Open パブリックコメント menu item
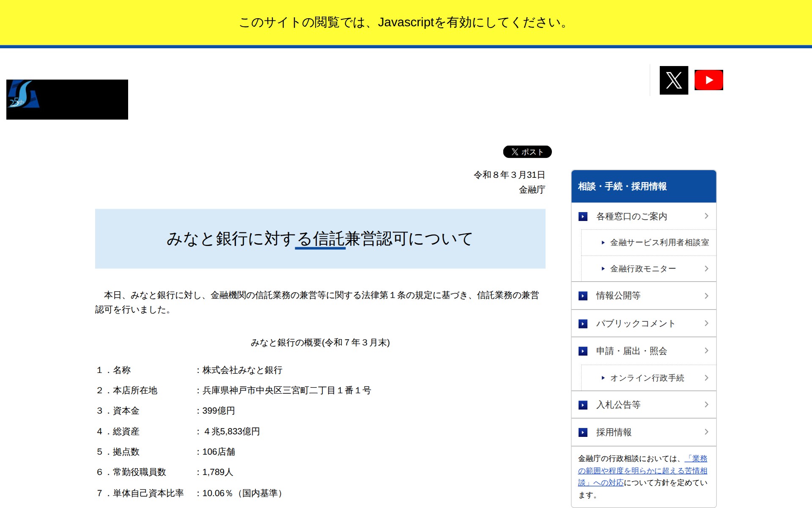 point(635,324)
